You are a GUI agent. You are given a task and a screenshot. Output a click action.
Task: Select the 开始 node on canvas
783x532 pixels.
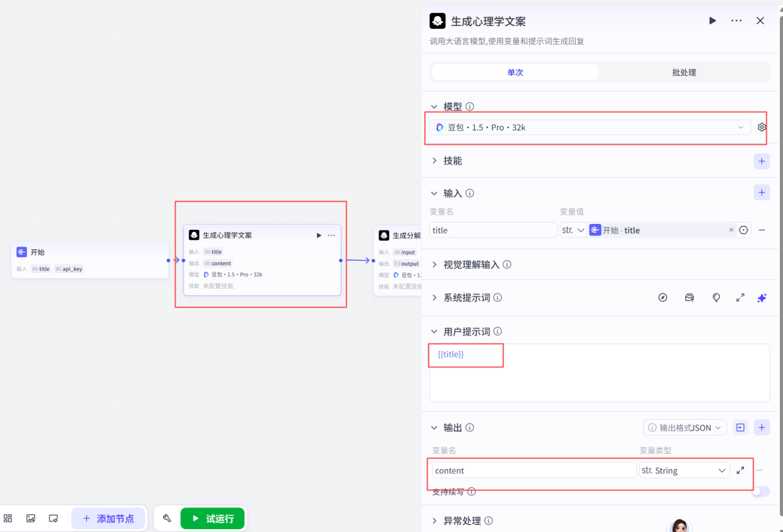[x=90, y=260]
